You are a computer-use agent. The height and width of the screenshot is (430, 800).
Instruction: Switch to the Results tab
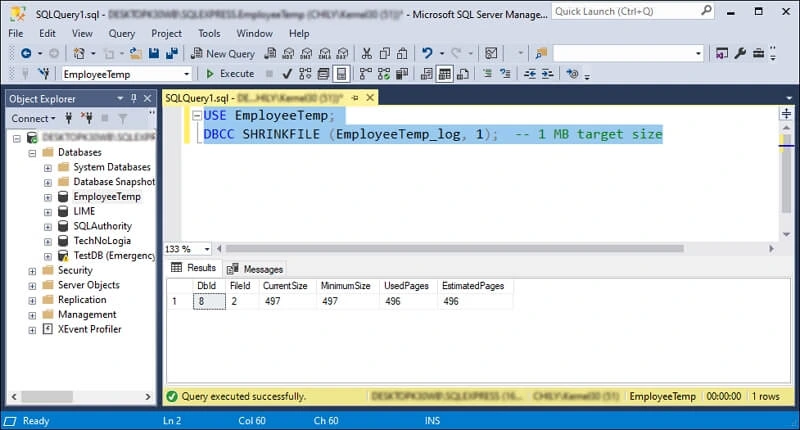194,268
